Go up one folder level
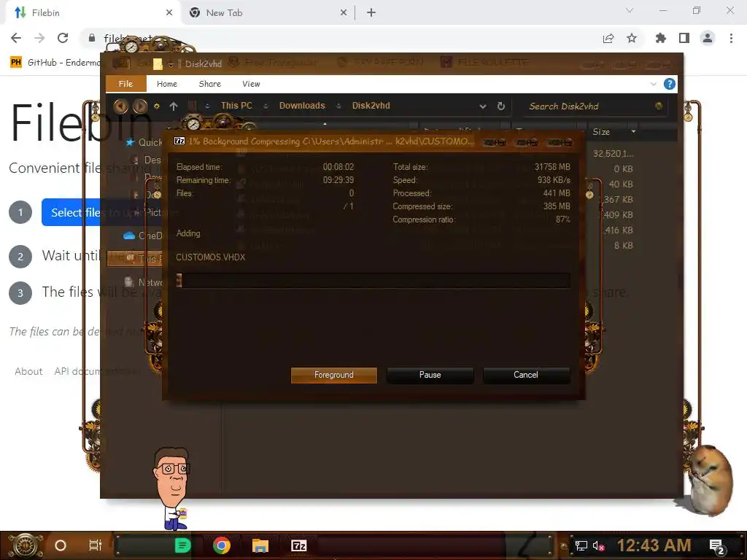The width and height of the screenshot is (747, 560). pyautogui.click(x=174, y=106)
